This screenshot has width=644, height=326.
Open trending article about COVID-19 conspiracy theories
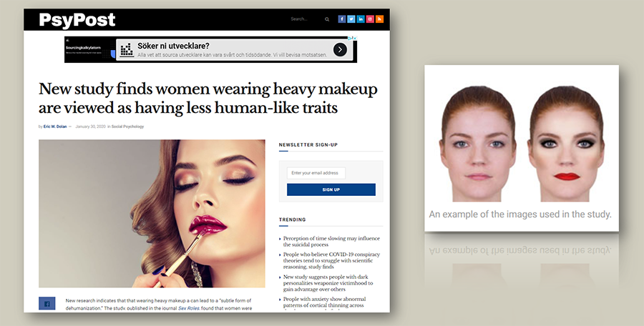(331, 260)
